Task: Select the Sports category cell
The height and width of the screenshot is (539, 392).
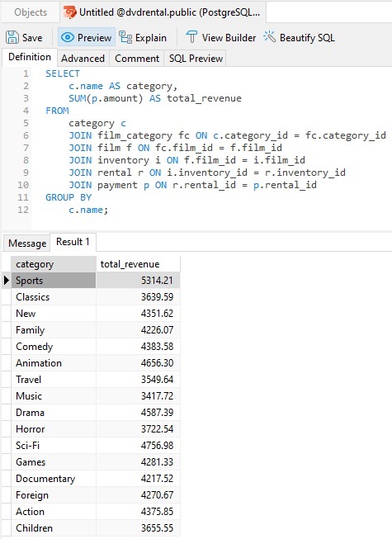Action: (x=54, y=280)
